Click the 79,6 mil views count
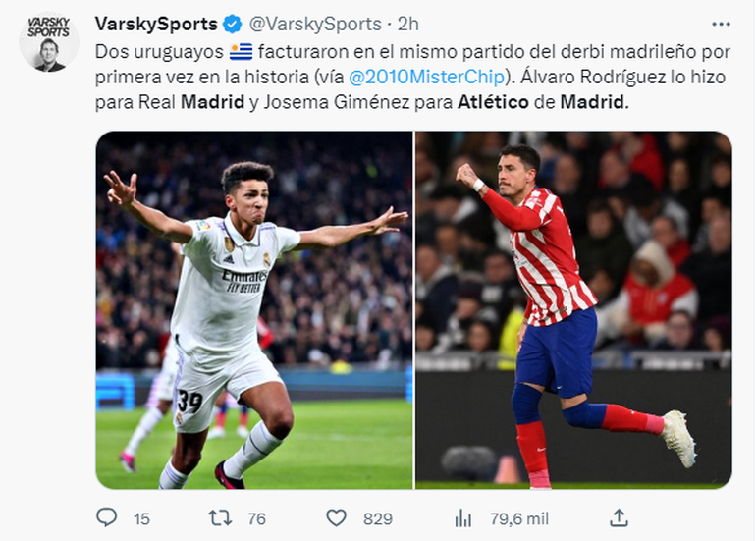 [x=519, y=519]
